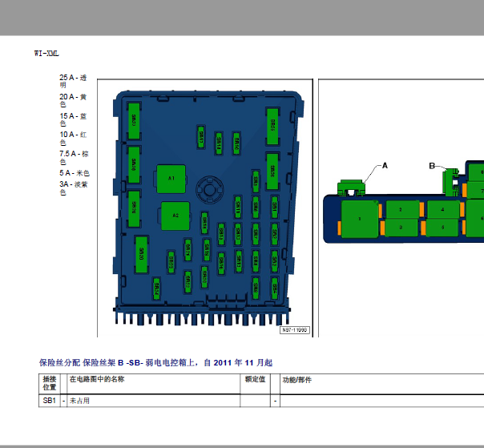Screen dimensions: 484x448
Task: Select the 7.5 A brown fuse legend entry
Action: [74, 157]
